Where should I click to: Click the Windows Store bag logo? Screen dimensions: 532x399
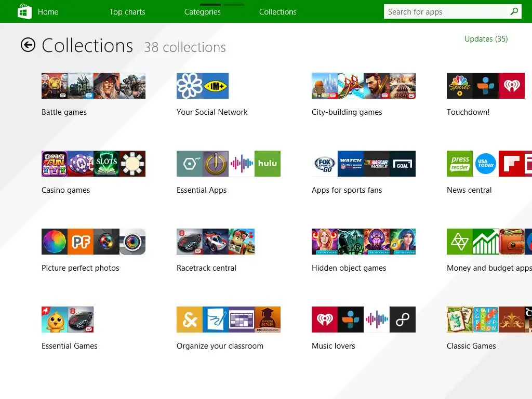pyautogui.click(x=24, y=11)
